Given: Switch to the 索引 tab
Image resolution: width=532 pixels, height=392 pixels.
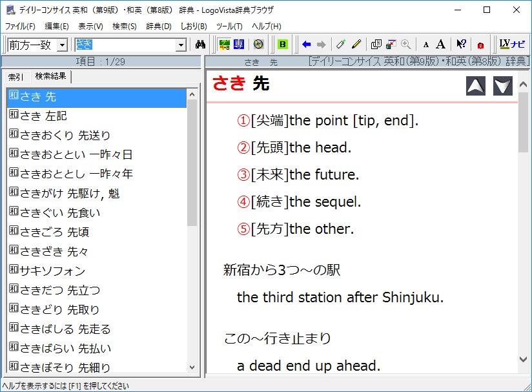Looking at the screenshot, I should point(16,77).
